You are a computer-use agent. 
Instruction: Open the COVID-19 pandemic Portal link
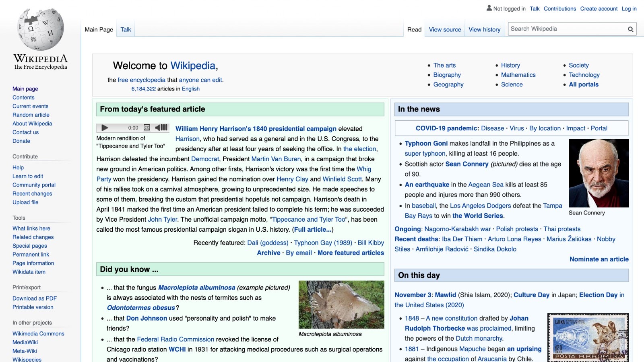(x=599, y=128)
